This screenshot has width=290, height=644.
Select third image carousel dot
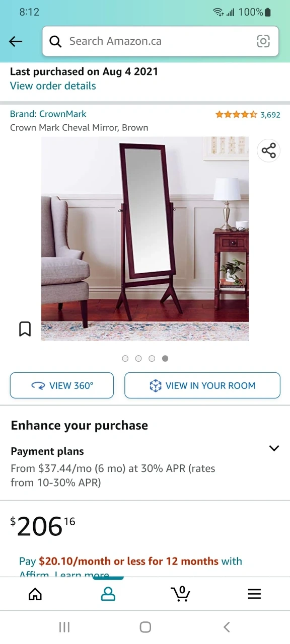(x=152, y=358)
